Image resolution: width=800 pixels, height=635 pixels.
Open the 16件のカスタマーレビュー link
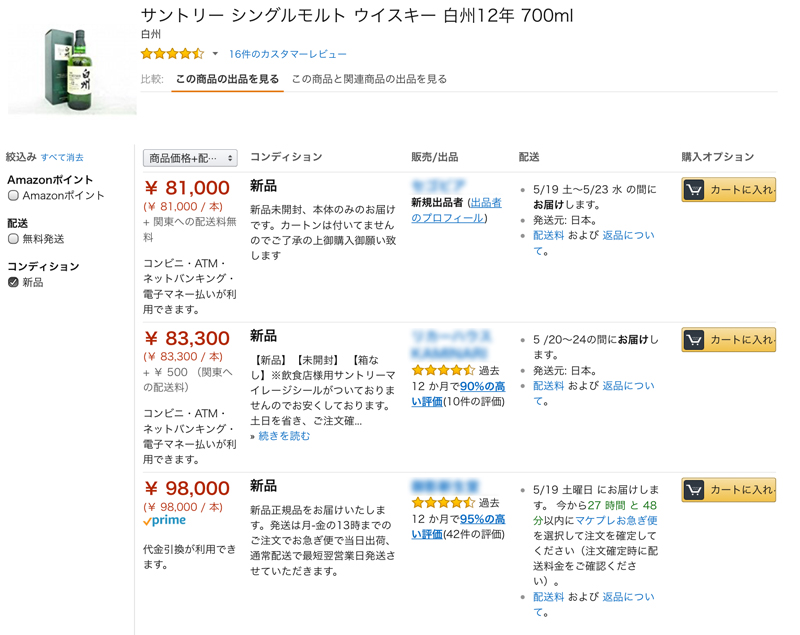pos(288,54)
